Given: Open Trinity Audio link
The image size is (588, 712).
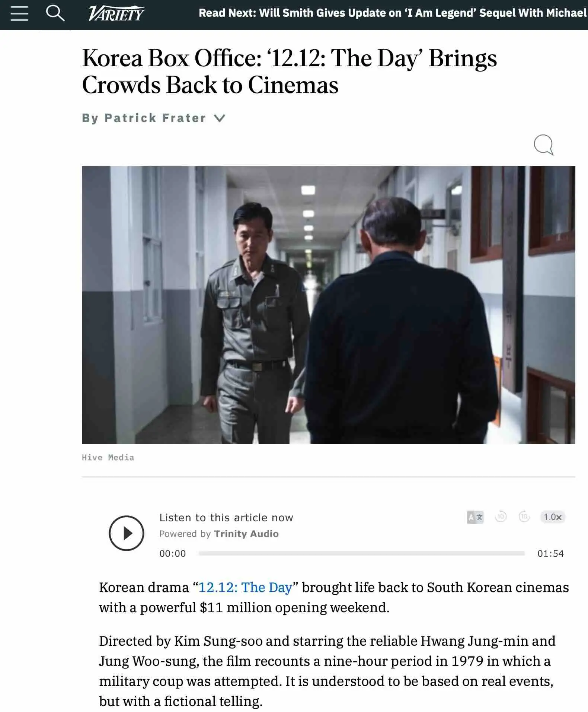Looking at the screenshot, I should point(246,534).
